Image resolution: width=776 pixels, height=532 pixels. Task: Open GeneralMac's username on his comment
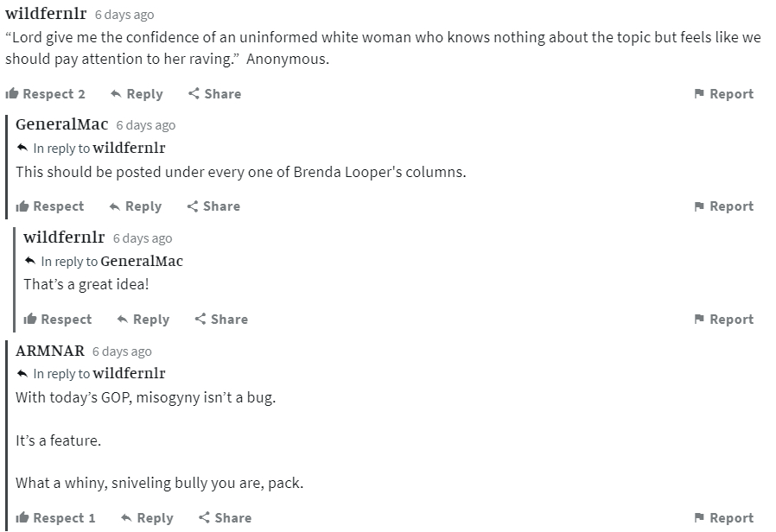[62, 123]
